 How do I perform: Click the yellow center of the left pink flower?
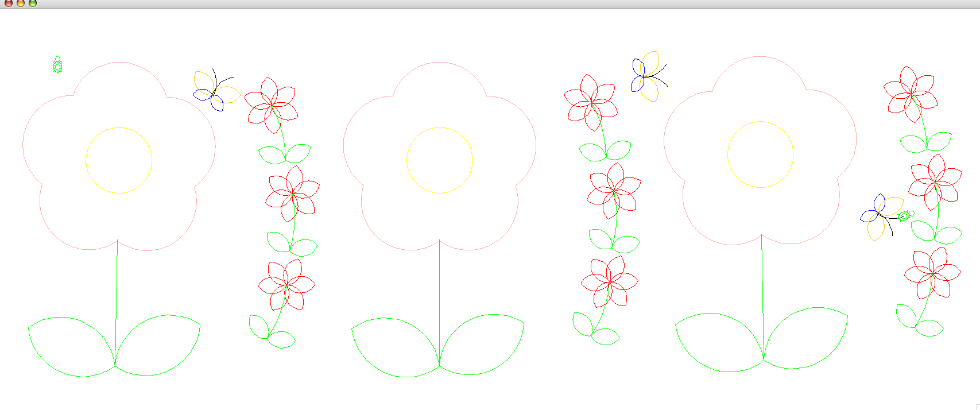point(119,160)
